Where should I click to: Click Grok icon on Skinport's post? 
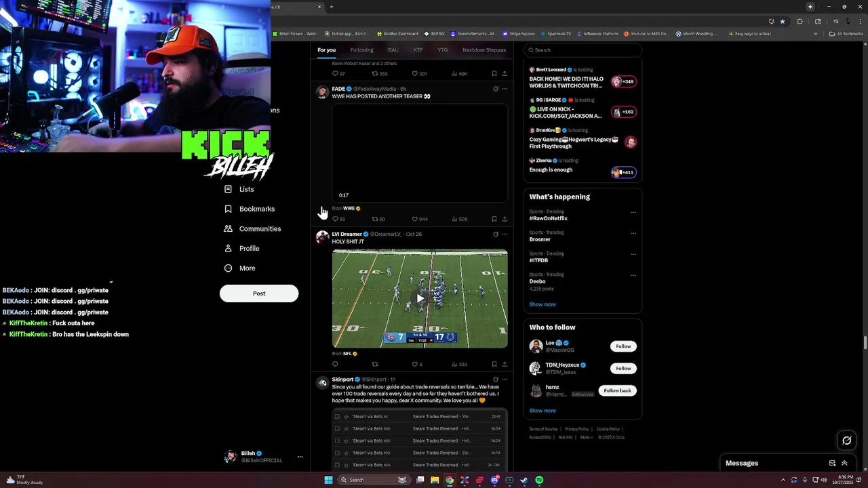(496, 380)
